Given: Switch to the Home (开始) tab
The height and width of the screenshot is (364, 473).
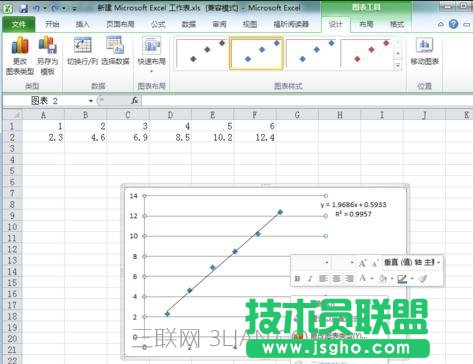Looking at the screenshot, I should [52, 24].
